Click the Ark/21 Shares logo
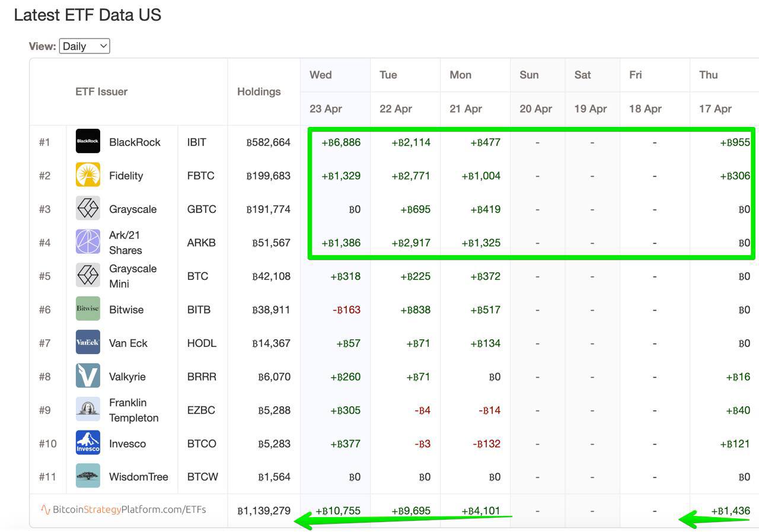The width and height of the screenshot is (759, 532). [88, 242]
